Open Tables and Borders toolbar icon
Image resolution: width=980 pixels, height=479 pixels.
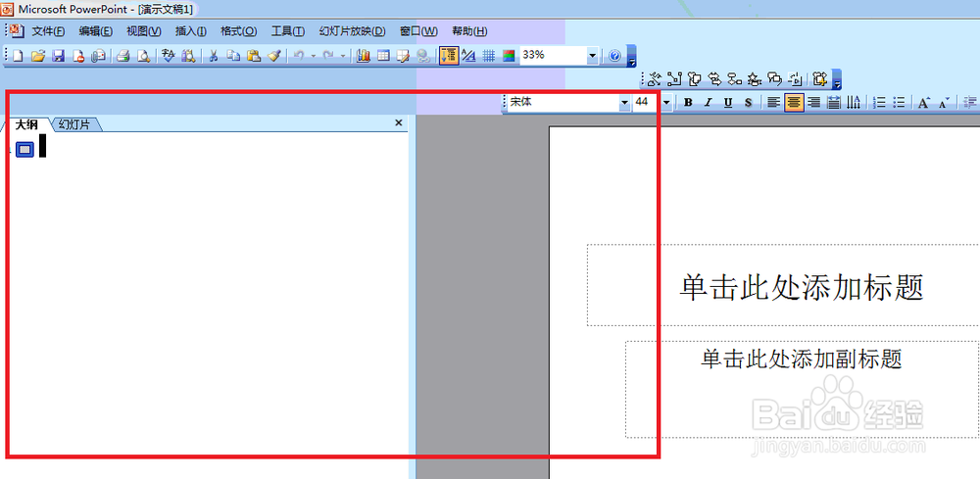pos(404,56)
